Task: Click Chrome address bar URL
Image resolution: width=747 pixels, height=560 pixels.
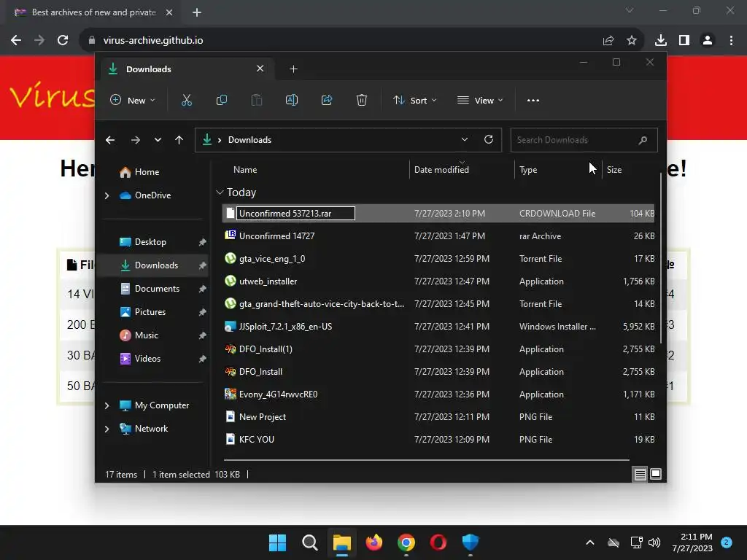Action: [153, 41]
